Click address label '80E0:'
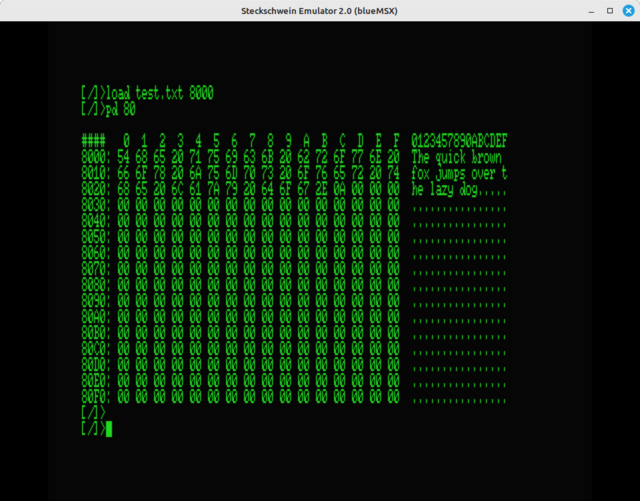 [x=96, y=381]
